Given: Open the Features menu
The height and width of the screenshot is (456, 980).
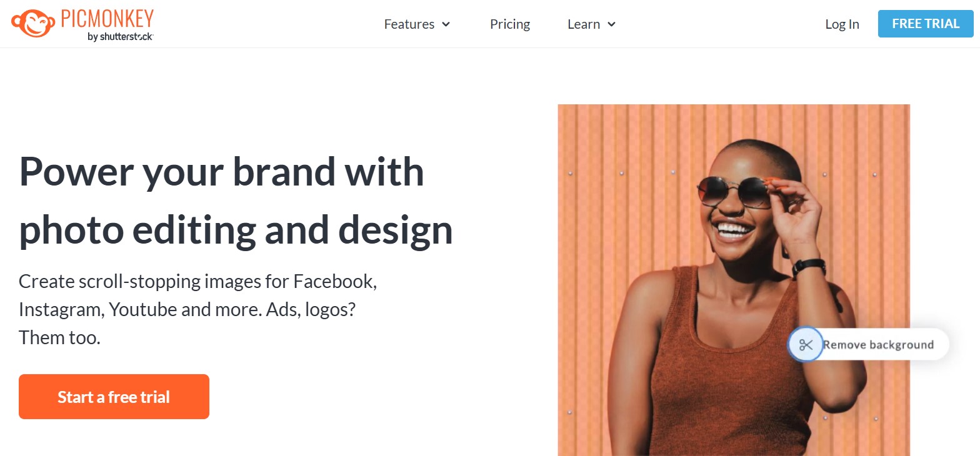Looking at the screenshot, I should point(409,24).
